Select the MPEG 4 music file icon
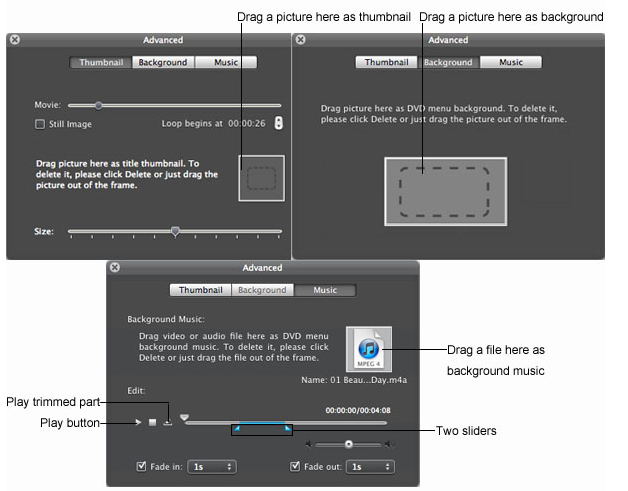 click(368, 349)
